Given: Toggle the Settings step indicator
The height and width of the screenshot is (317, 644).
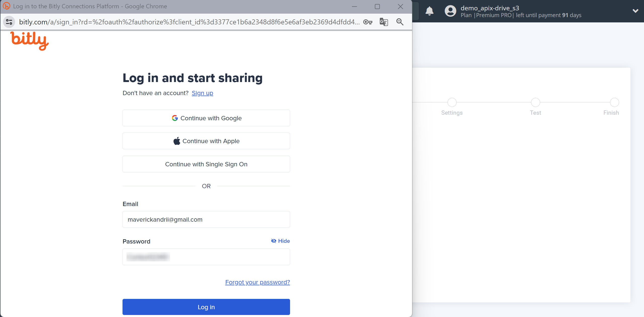Looking at the screenshot, I should click(x=452, y=102).
